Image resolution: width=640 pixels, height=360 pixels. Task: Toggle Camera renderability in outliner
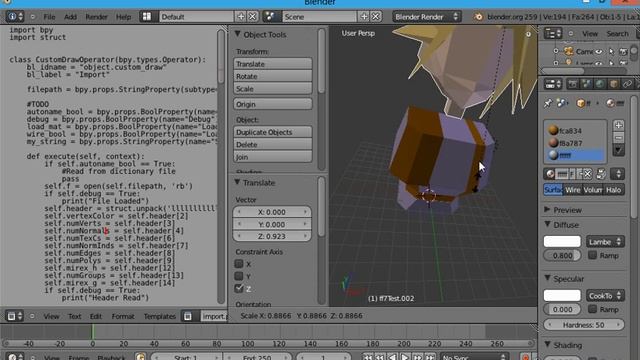[623, 51]
